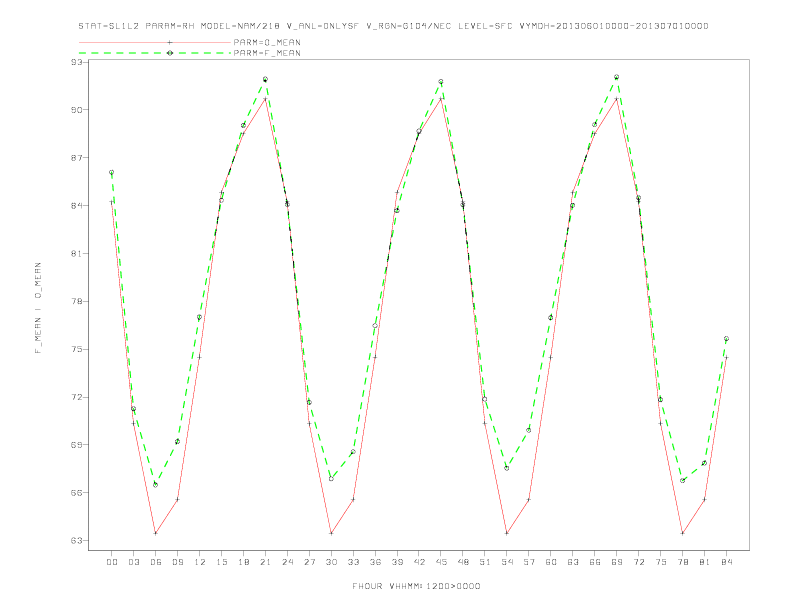The height and width of the screenshot is (612, 792).
Task: Select the O_MEAN plus marker at hour 06
Action: (x=156, y=533)
